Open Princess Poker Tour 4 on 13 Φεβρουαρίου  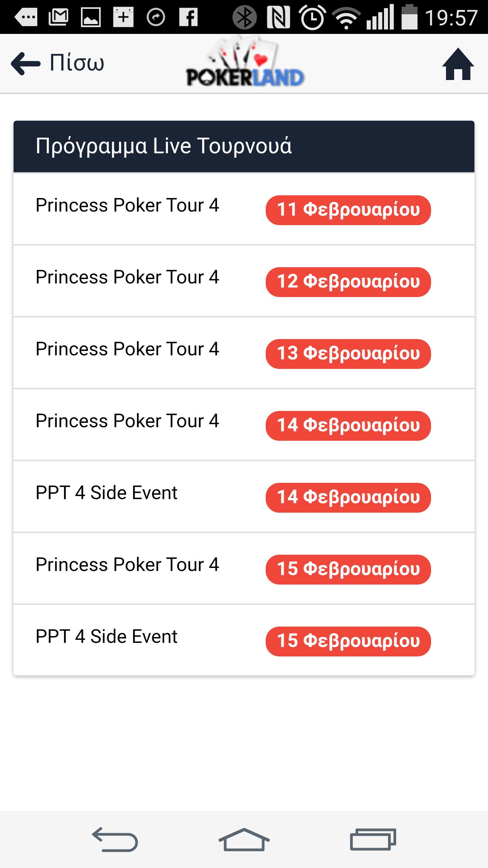244,353
